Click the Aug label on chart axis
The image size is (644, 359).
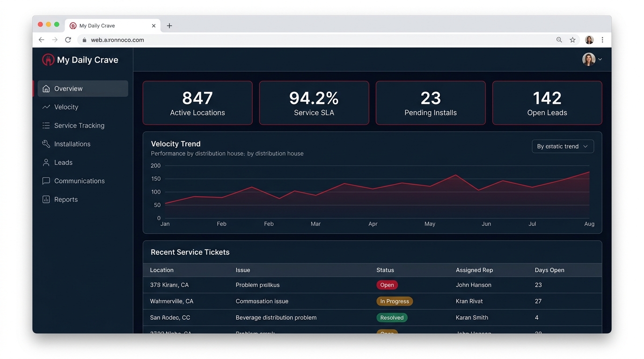589,224
